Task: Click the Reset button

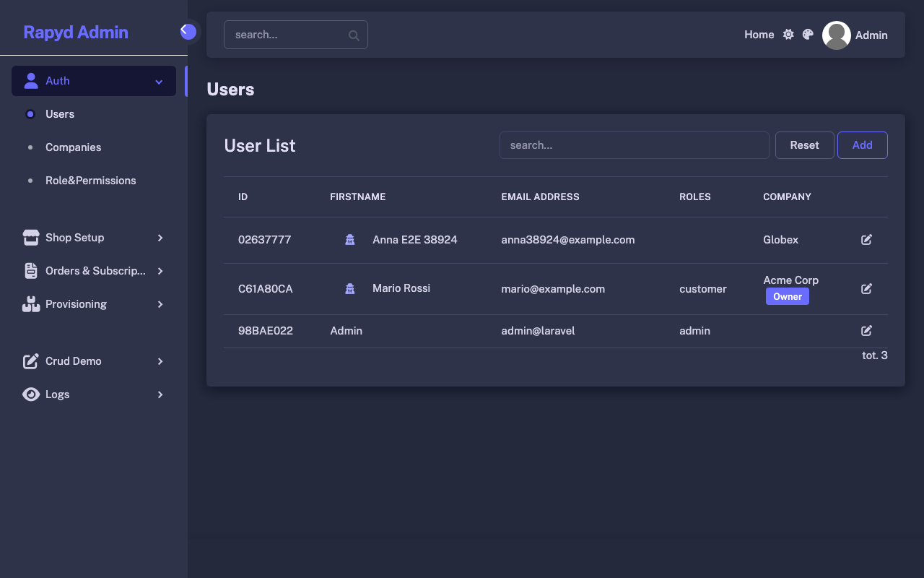Action: point(805,145)
